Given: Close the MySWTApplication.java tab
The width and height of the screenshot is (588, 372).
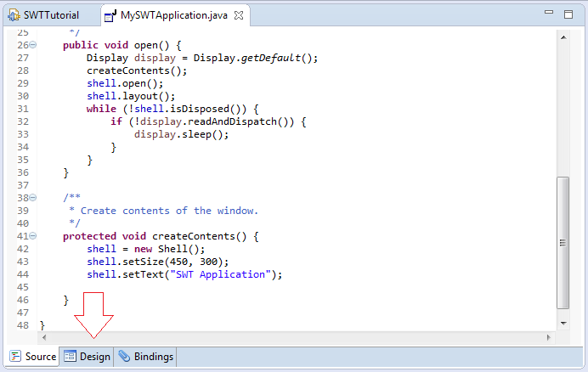Looking at the screenshot, I should 239,15.
